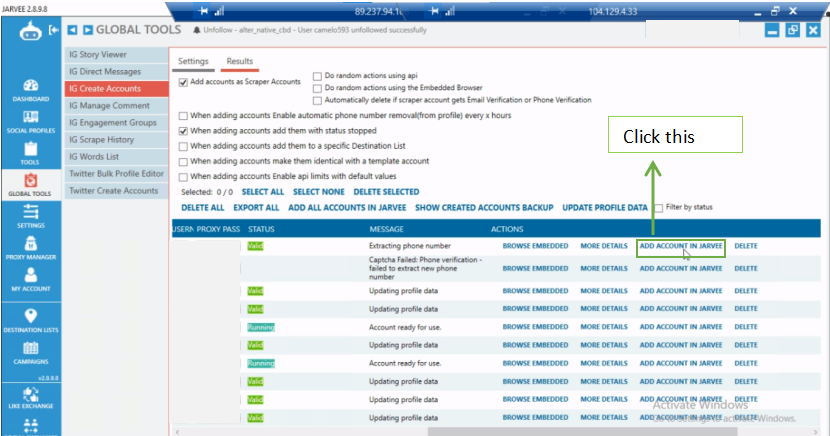This screenshot has height=436, width=830.
Task: Open Twitter Bulk Profile Editor
Action: click(x=116, y=174)
